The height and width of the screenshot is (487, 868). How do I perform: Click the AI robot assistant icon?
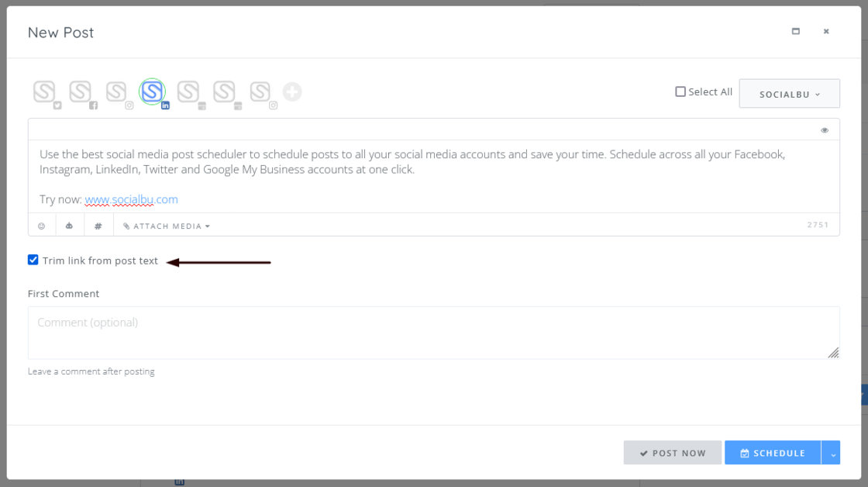click(x=70, y=226)
